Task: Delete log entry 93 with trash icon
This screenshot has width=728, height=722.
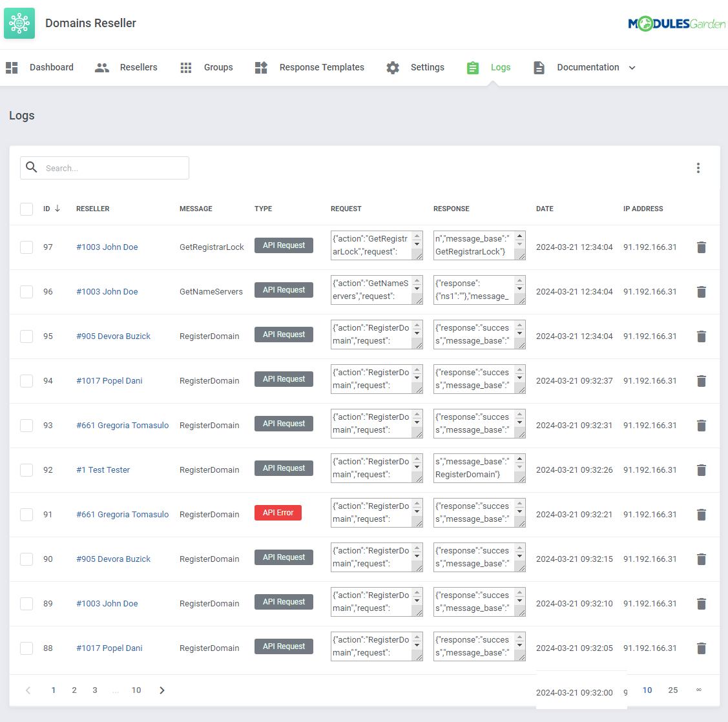Action: pyautogui.click(x=701, y=426)
